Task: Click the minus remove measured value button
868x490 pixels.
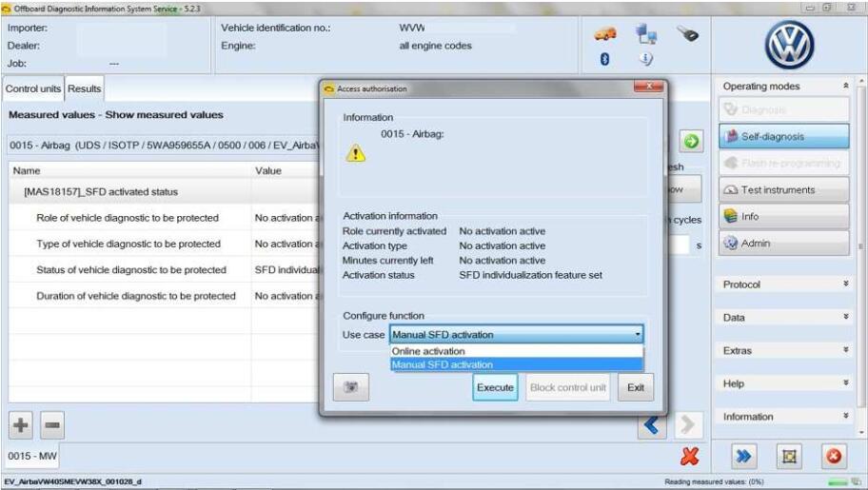Action: tap(52, 425)
